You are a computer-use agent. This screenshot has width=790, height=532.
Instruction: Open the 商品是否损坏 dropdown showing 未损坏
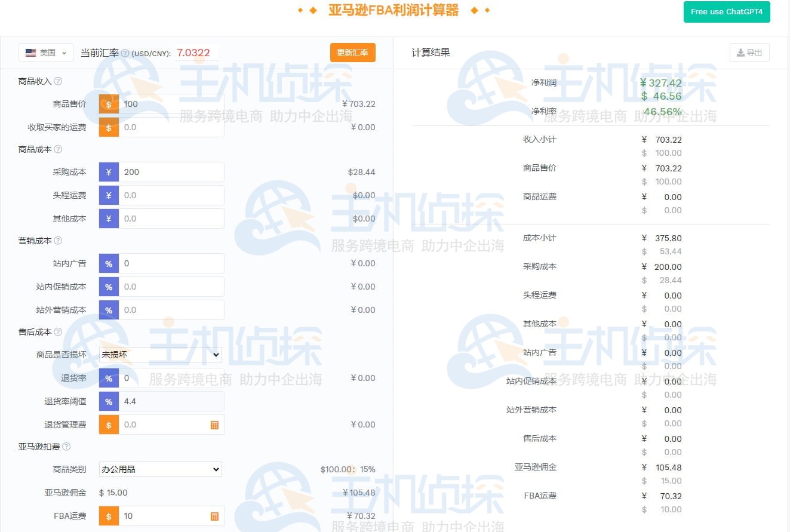160,355
